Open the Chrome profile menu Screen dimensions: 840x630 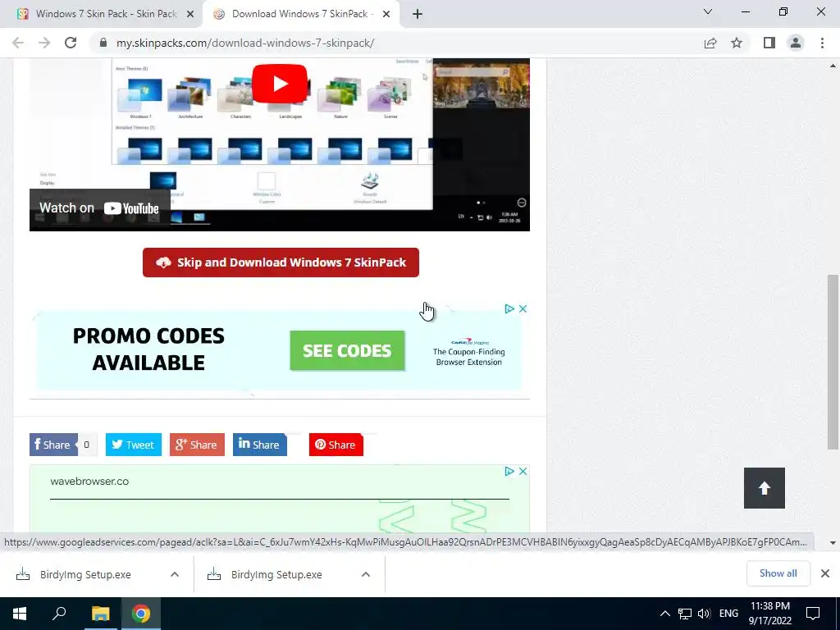(x=796, y=43)
